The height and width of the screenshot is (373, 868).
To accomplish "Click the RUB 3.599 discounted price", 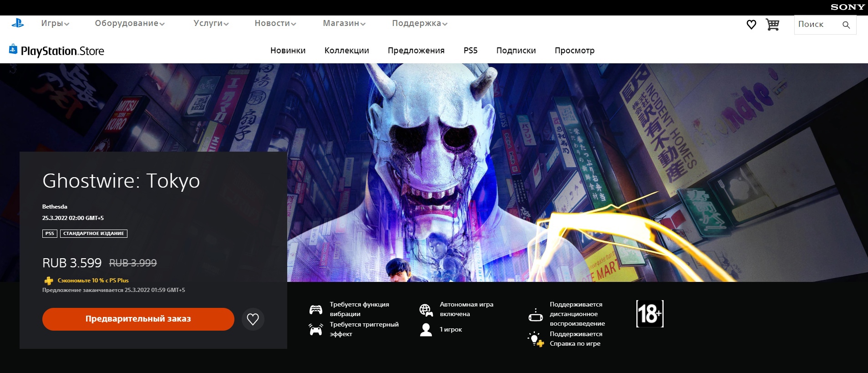I will pos(72,263).
